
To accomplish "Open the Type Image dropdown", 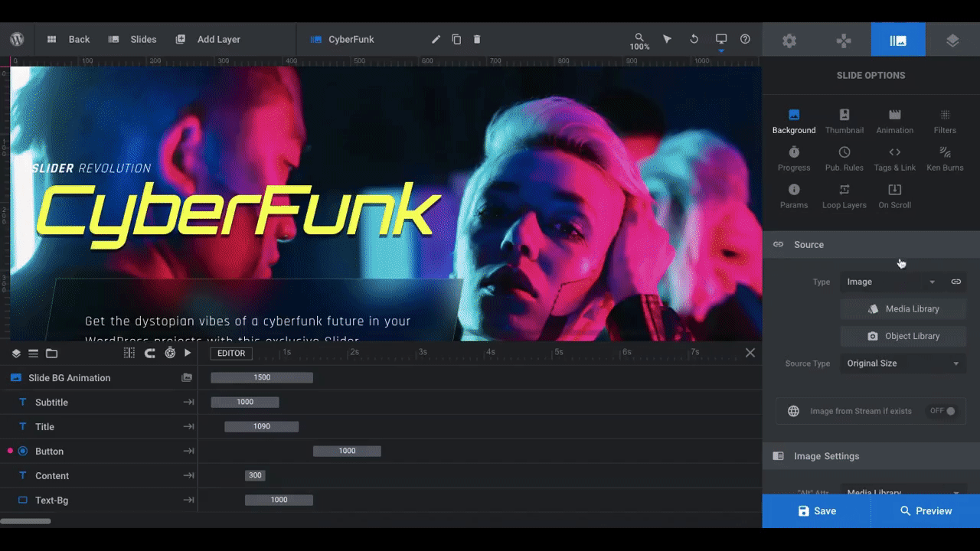I will pyautogui.click(x=891, y=282).
